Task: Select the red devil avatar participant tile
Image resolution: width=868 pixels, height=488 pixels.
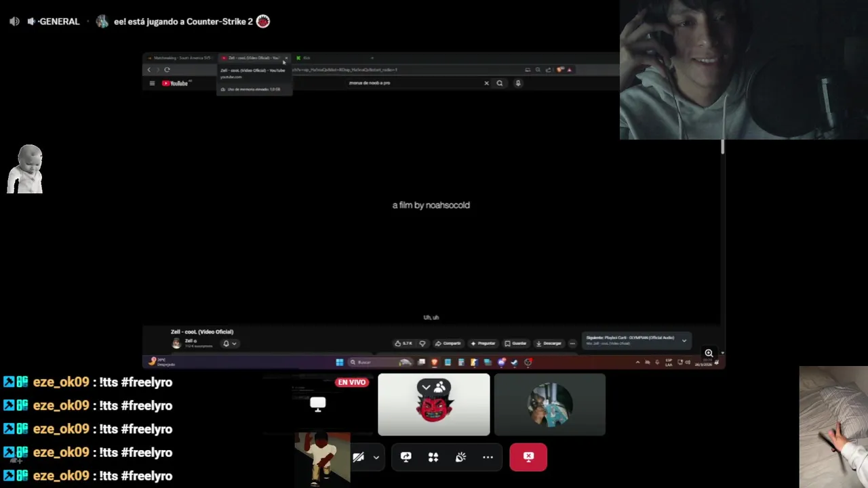Action: pos(434,405)
